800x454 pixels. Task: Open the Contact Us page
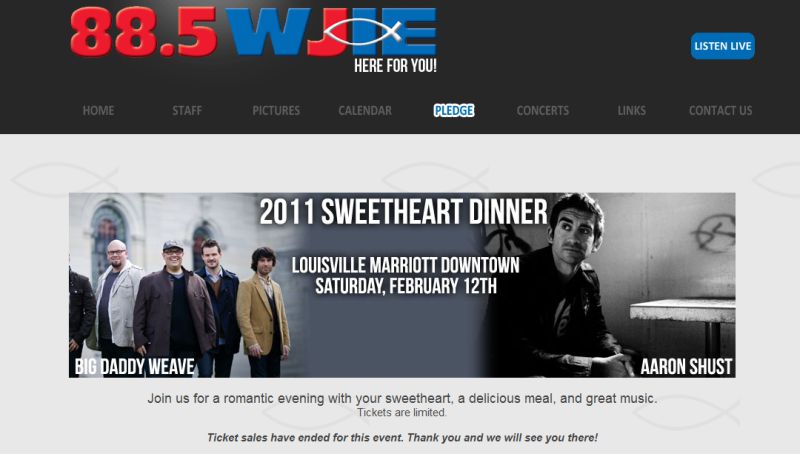tap(720, 111)
